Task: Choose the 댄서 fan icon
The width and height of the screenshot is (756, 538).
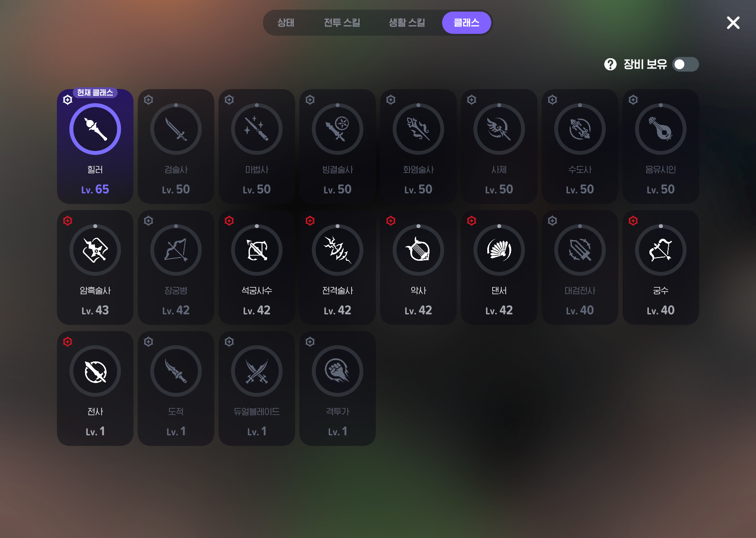Action: (x=499, y=250)
